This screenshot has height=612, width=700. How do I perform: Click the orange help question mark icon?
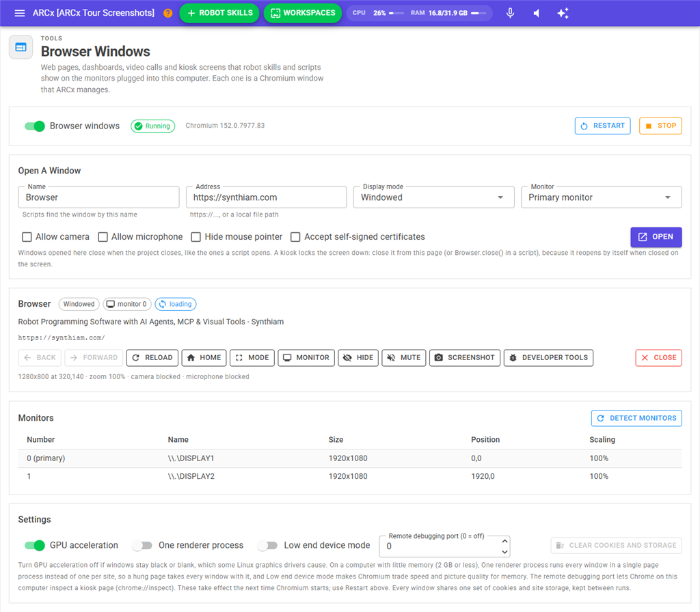(x=168, y=13)
